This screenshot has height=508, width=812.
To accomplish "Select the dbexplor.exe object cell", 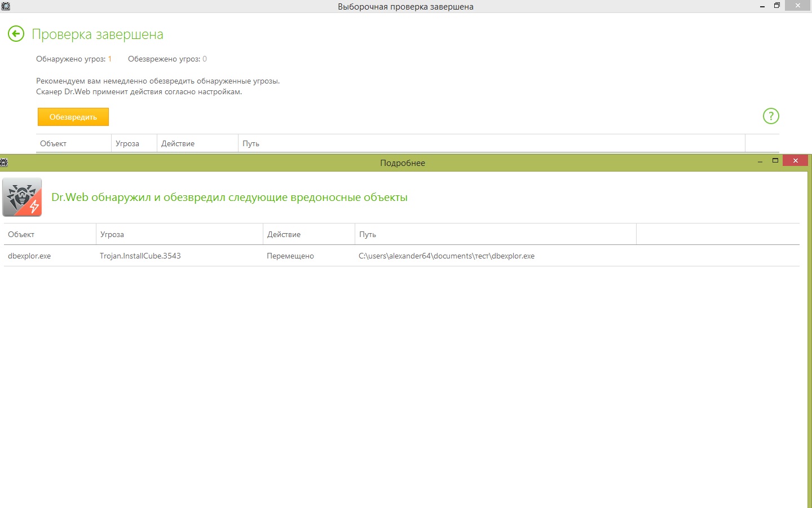I will pos(29,256).
